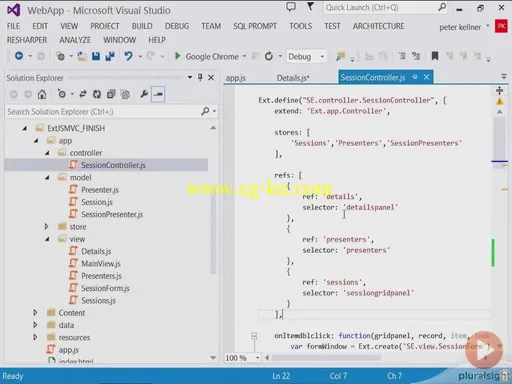Screen dimensions: 512x384
Task: Select MainView.js in the view folder
Action: (101, 264)
